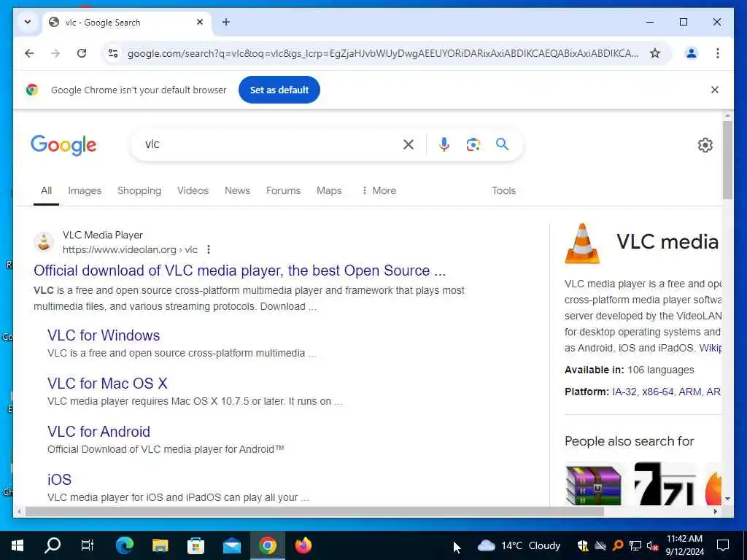The width and height of the screenshot is (747, 560).
Task: Click the VLC cone favicon beside the videolan result
Action: (x=44, y=242)
